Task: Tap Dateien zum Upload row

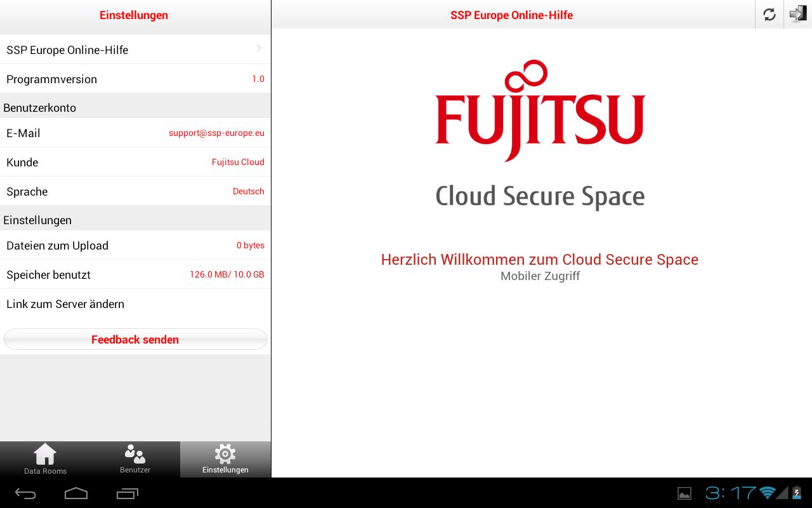Action: (135, 245)
